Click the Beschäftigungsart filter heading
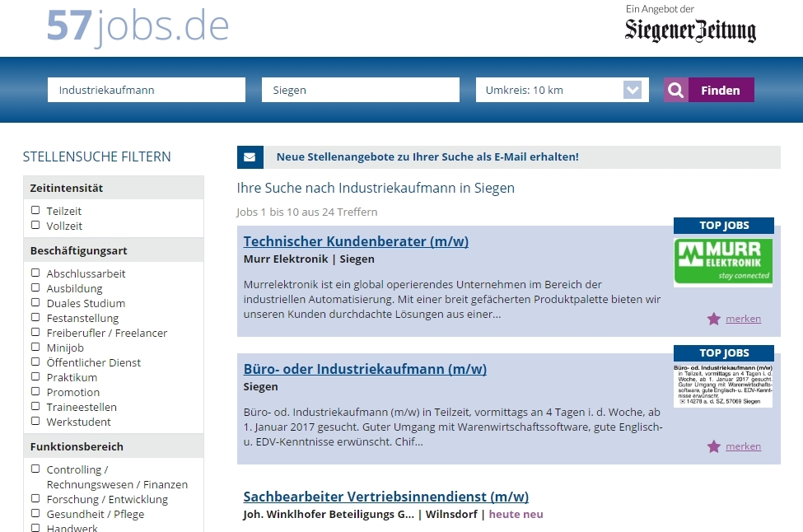 click(79, 250)
